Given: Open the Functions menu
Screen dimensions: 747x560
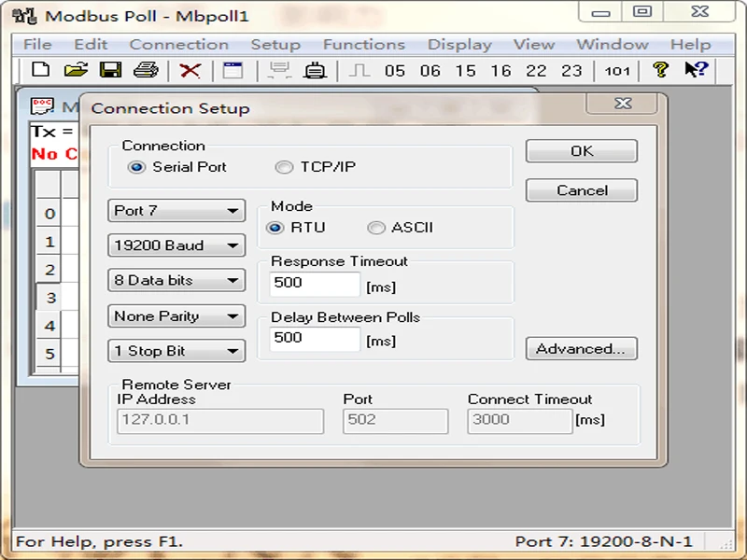Looking at the screenshot, I should coord(364,44).
